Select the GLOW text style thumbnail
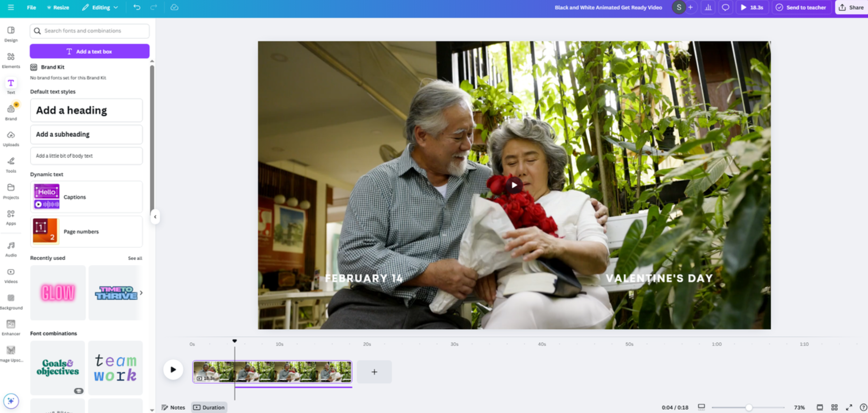The width and height of the screenshot is (868, 413). click(58, 292)
